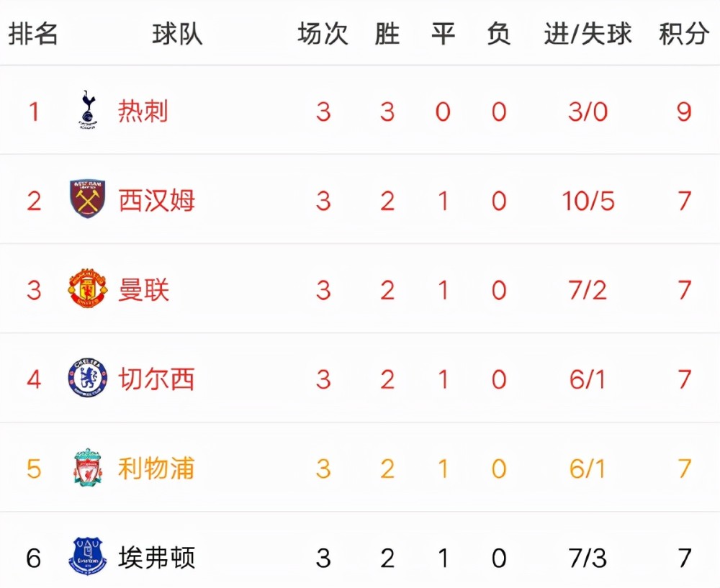Screen dimensions: 720x588
Task: Click the 排名 column header
Action: pos(33,34)
